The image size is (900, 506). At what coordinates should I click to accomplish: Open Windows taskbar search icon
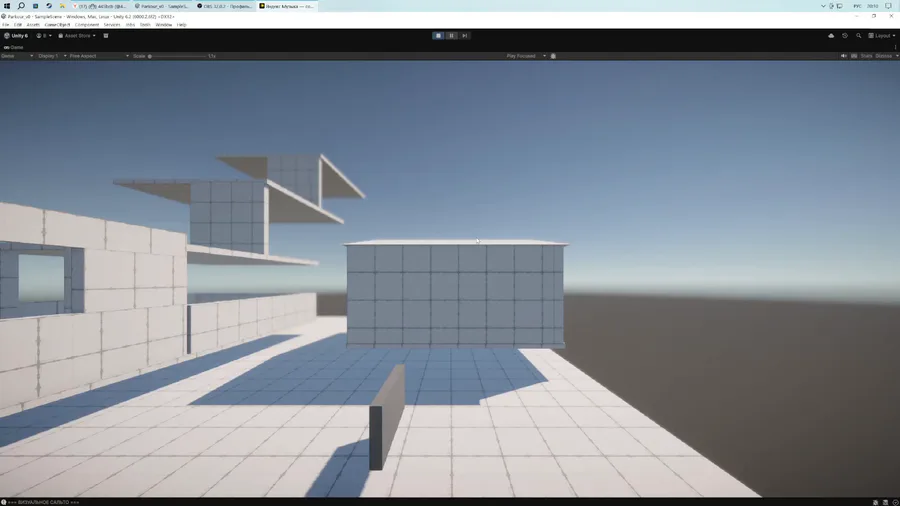21,6
